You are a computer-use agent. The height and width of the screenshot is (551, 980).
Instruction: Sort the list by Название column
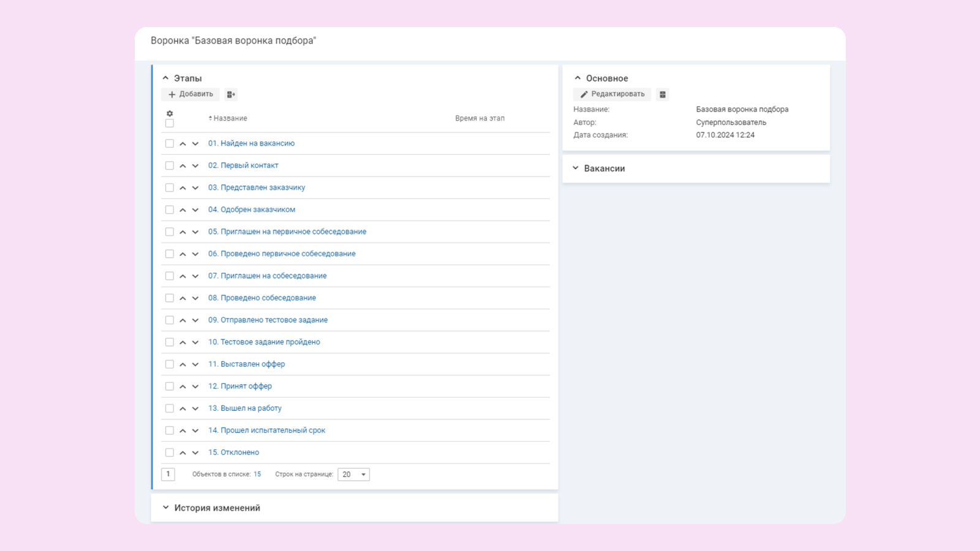(x=228, y=118)
